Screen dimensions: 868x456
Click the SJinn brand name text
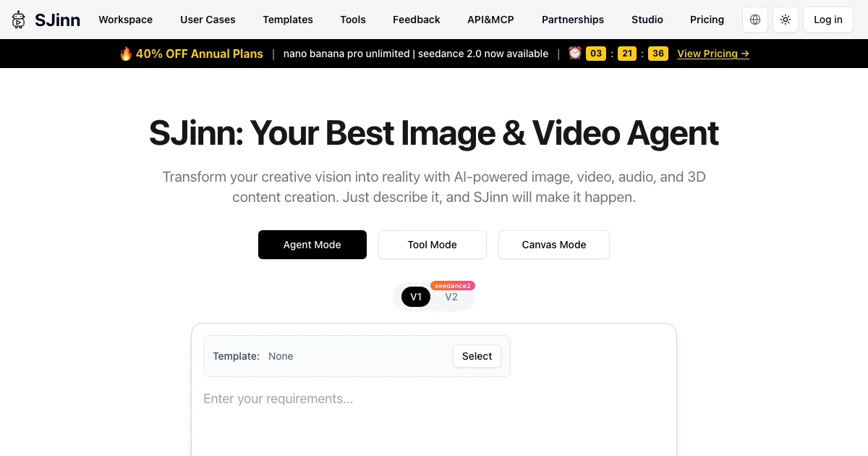click(x=58, y=20)
